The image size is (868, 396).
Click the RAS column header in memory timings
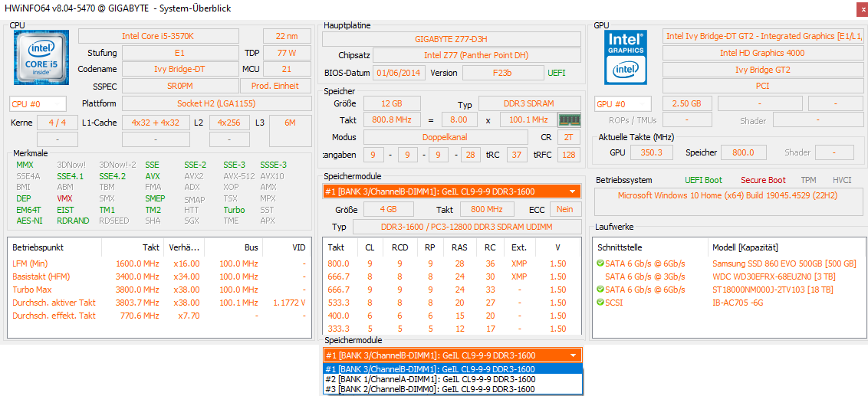coord(459,247)
